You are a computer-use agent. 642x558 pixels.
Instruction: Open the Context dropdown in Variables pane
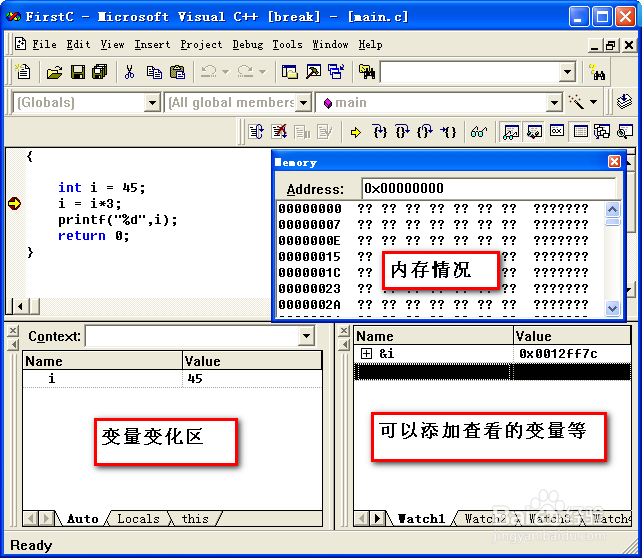pos(307,336)
